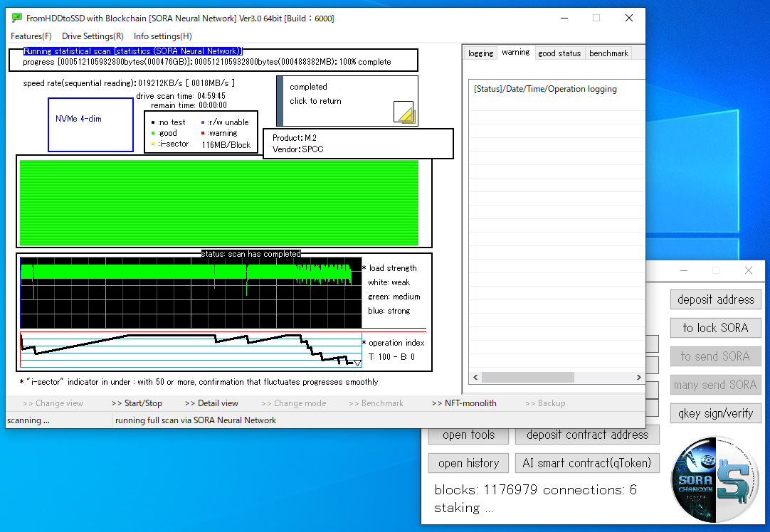This screenshot has width=770, height=532.
Task: Click the grayed many send SORA button
Action: [715, 385]
